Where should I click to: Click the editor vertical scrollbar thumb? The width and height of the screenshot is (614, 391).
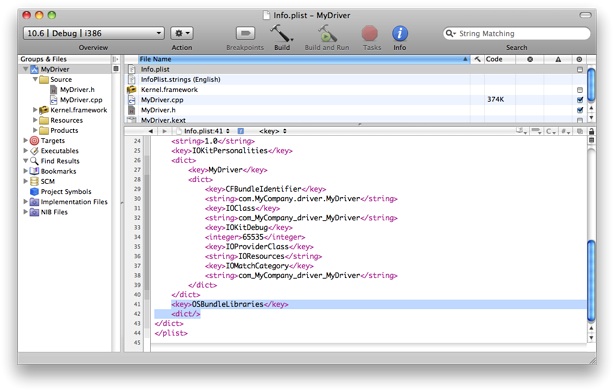coord(591,282)
